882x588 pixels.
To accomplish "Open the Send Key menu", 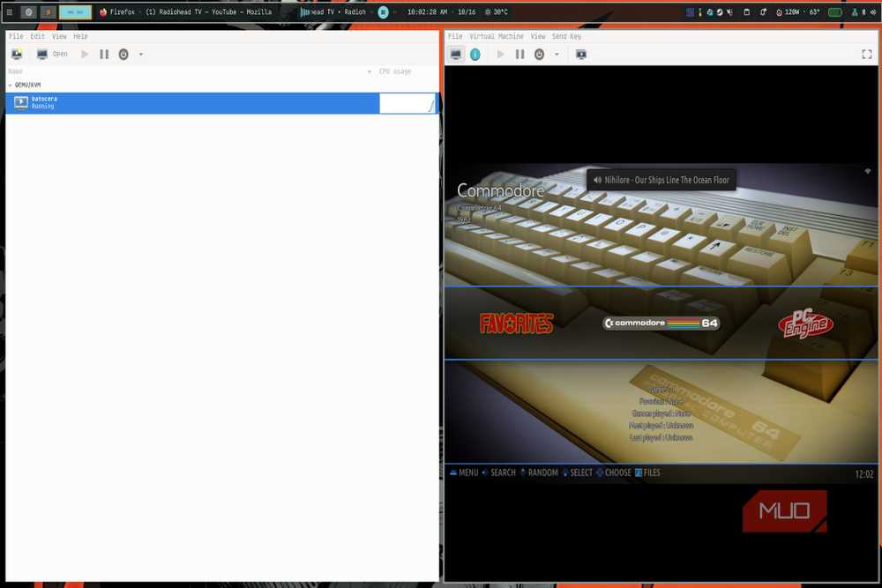I will tap(566, 36).
